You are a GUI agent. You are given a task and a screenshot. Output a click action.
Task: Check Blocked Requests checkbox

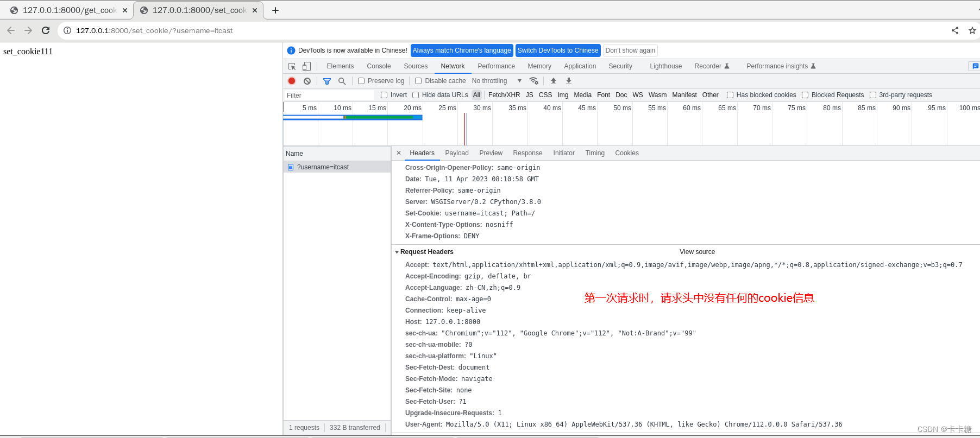[805, 95]
